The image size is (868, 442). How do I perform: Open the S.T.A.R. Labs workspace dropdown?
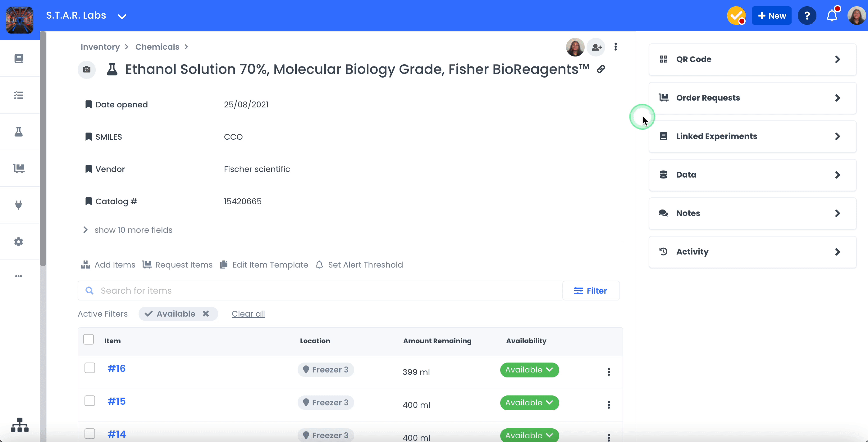pos(122,16)
